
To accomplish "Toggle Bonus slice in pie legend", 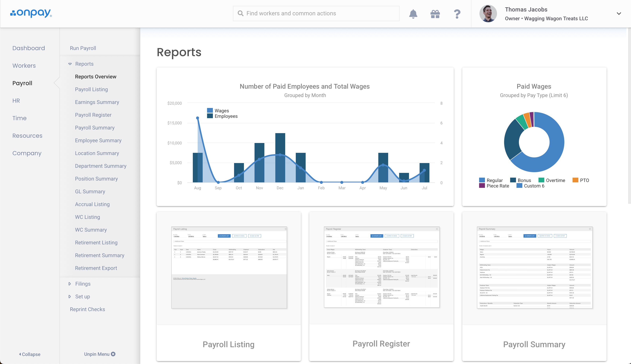I will [524, 180].
